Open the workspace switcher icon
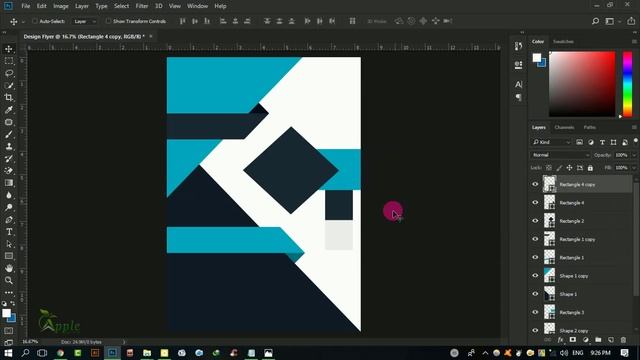 coord(610,21)
